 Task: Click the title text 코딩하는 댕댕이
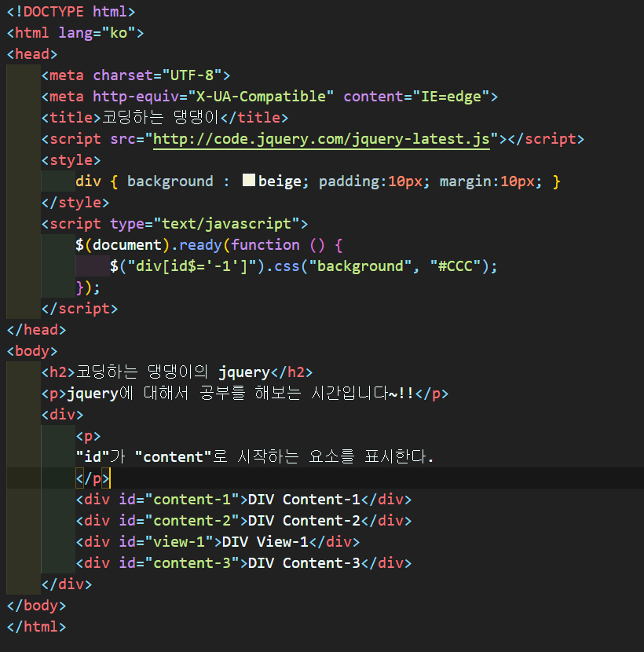[x=160, y=118]
